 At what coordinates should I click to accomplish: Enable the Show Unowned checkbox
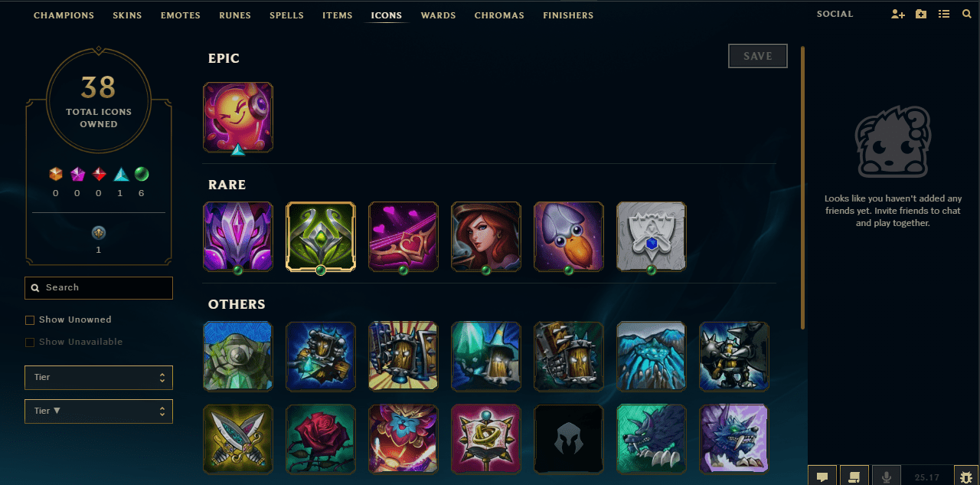(x=30, y=320)
